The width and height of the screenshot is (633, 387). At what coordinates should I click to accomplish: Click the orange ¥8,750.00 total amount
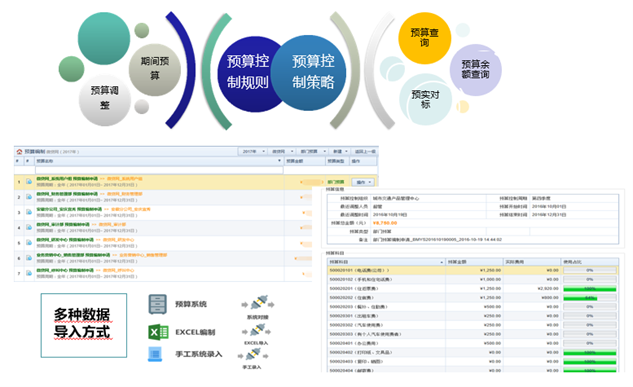[x=385, y=223]
